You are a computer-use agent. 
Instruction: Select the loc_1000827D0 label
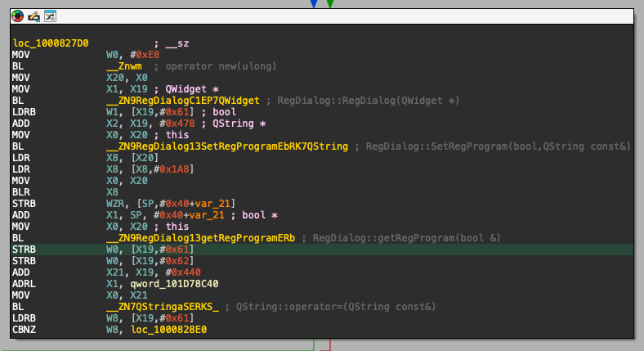[51, 43]
